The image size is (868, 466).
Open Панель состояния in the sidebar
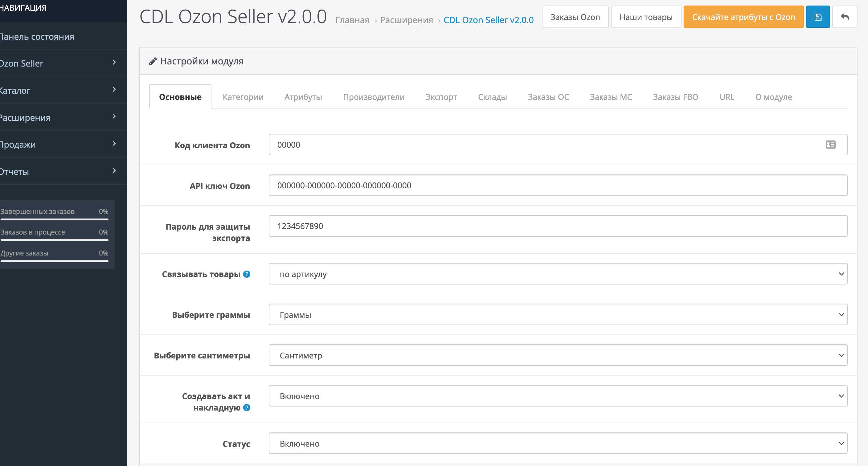pyautogui.click(x=63, y=36)
